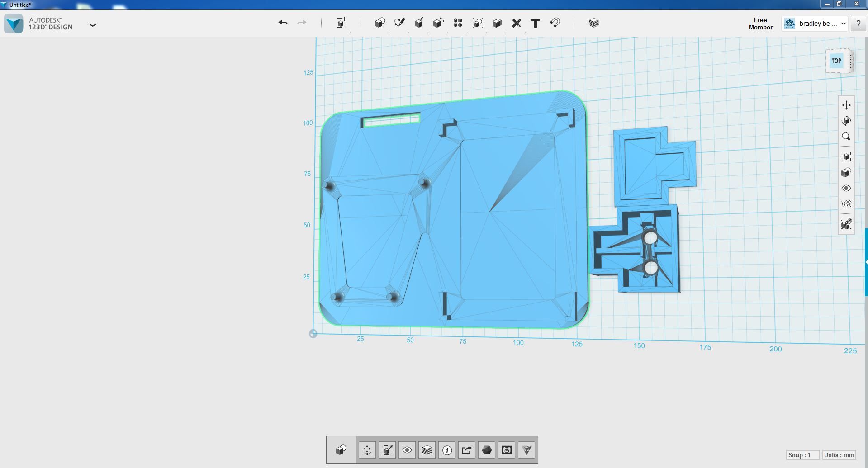Select the Combine tool
Image resolution: width=868 pixels, height=468 pixels.
(497, 23)
